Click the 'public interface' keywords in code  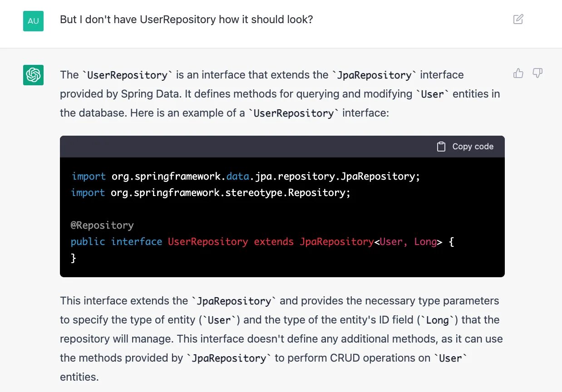tap(116, 241)
